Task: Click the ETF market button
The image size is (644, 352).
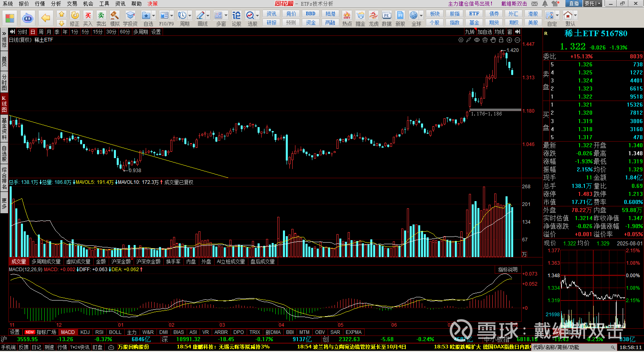Action: pyautogui.click(x=474, y=14)
